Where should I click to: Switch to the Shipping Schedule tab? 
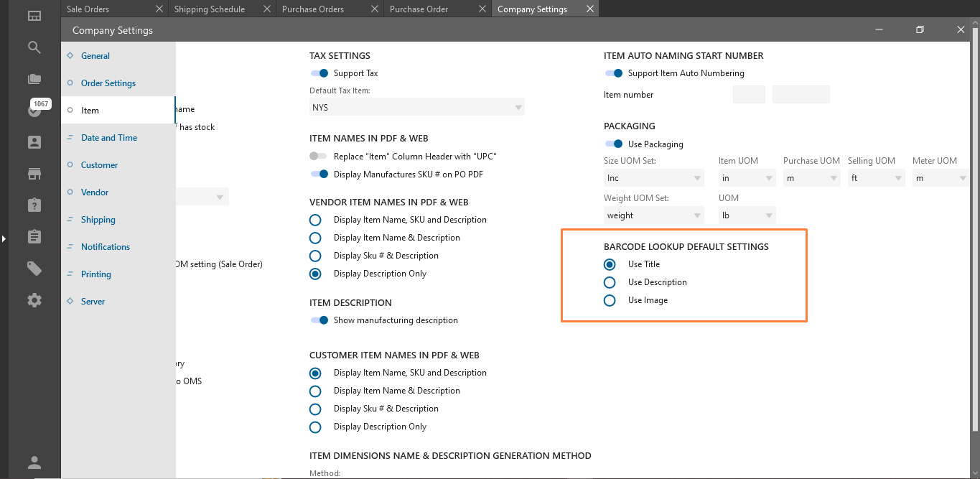(210, 9)
